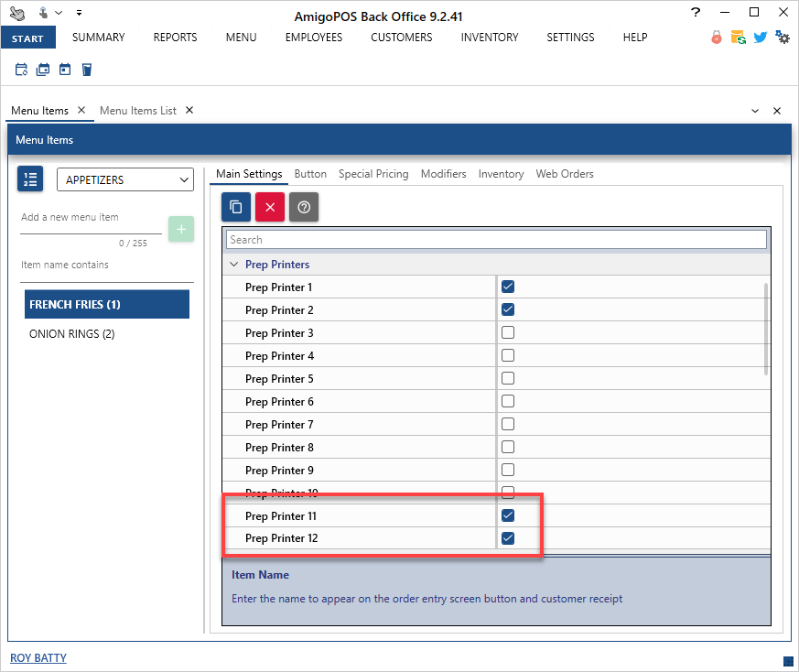Viewport: 799px width, 672px height.
Task: Click the green plus add item button
Action: coord(181,229)
